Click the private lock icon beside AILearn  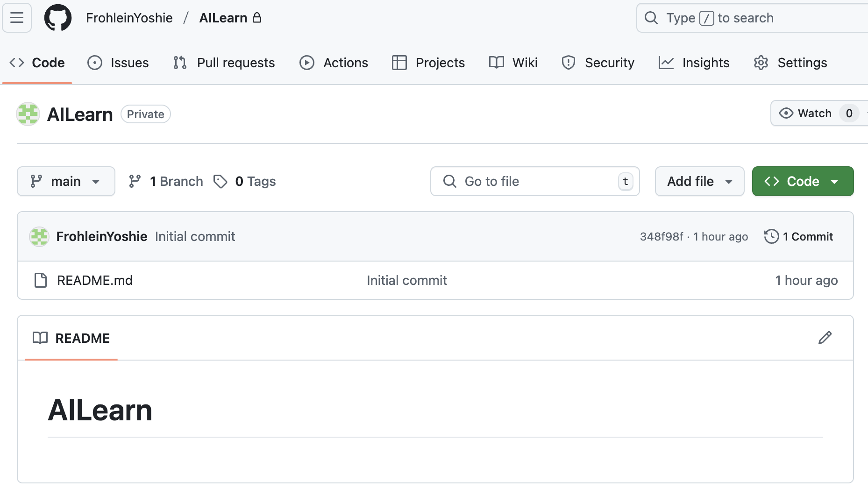[257, 18]
